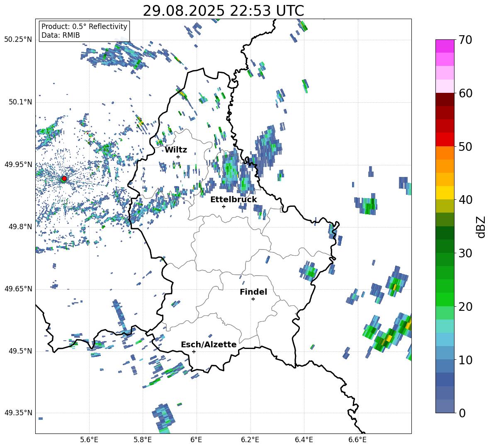Click the Esch/Alzette city label
This screenshot has width=491, height=448.
point(209,344)
